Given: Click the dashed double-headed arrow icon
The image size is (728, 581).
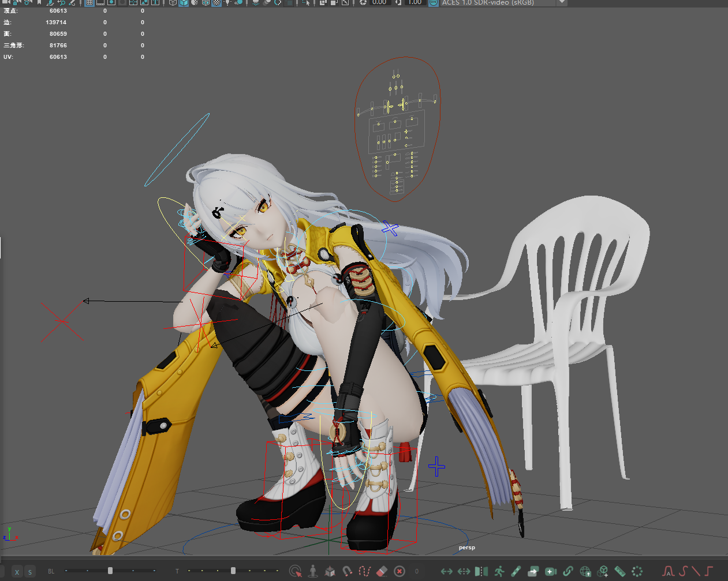Looking at the screenshot, I should pyautogui.click(x=464, y=571).
